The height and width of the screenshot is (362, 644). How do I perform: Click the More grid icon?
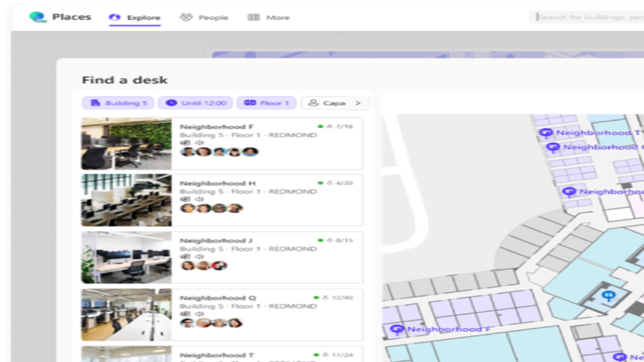pos(254,18)
